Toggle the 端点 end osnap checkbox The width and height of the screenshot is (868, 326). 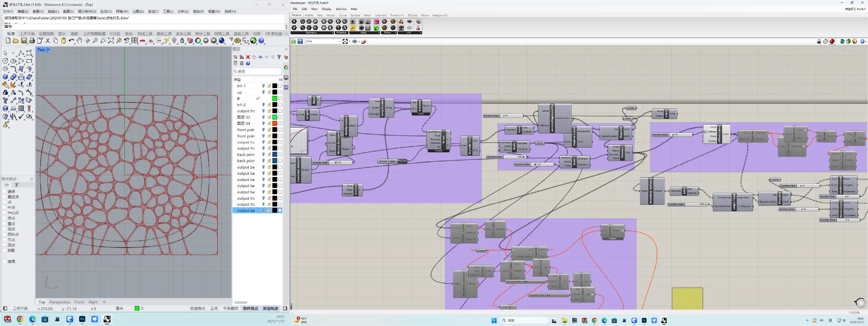5,191
